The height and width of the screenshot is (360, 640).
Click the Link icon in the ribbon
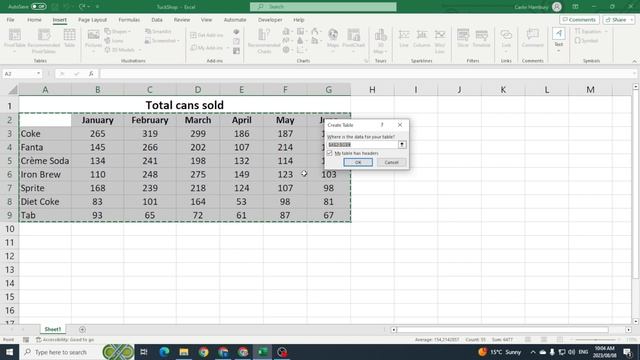(x=506, y=39)
